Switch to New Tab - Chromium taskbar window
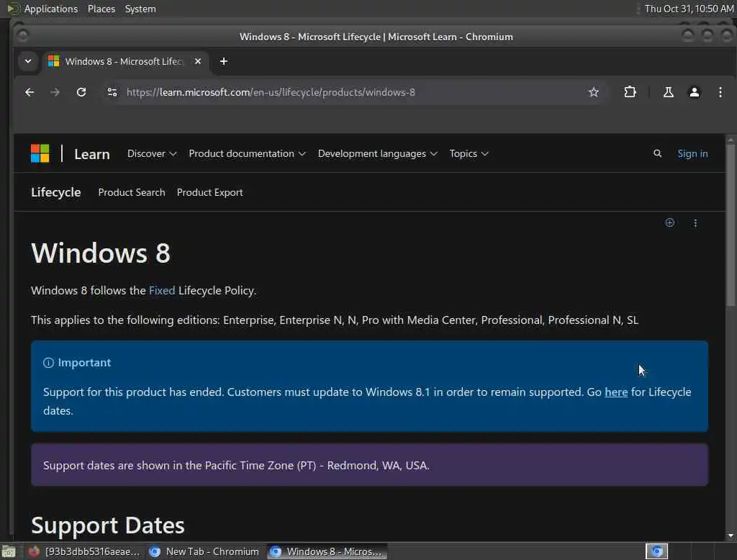The image size is (737, 560). pos(204,551)
